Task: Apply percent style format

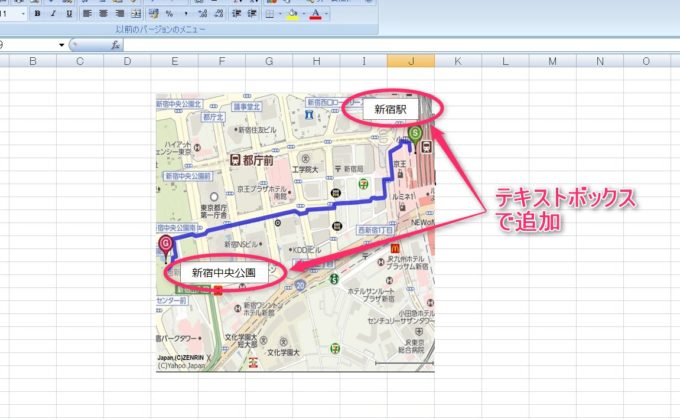Action: [169, 14]
